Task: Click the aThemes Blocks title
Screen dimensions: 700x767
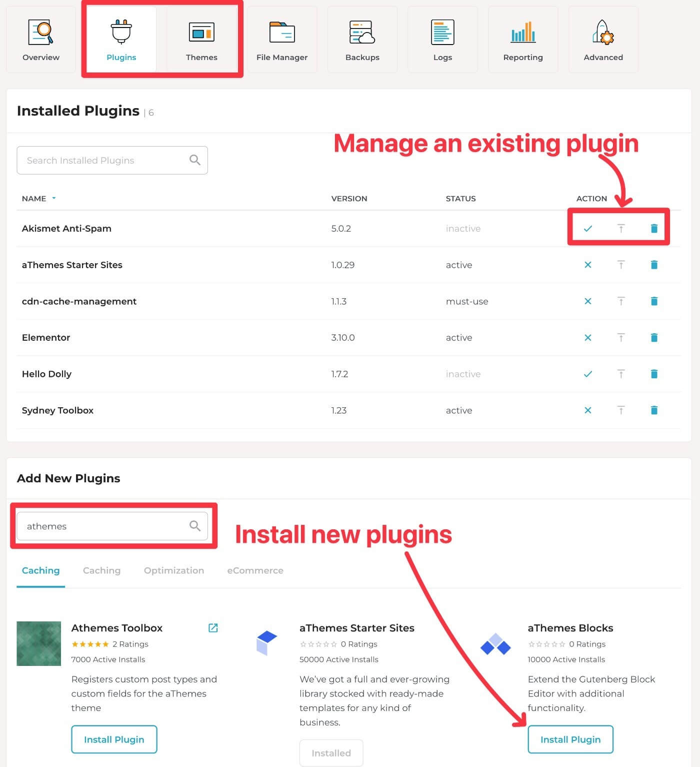Action: click(570, 628)
